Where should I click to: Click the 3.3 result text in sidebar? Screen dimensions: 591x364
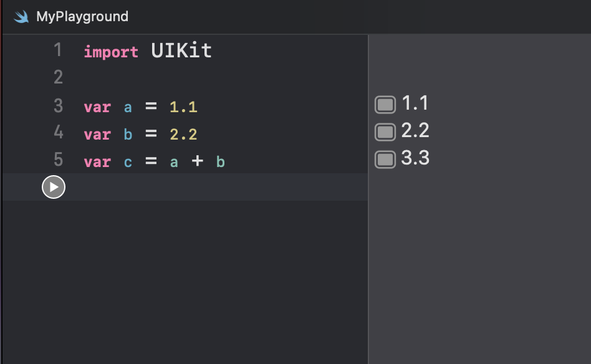pos(415,158)
